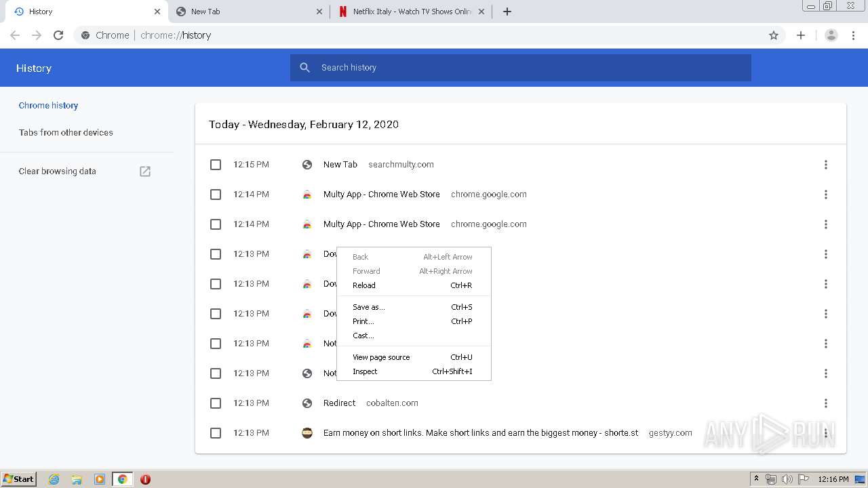868x488 pixels.
Task: Open the media player taskbar icon
Action: pos(100,479)
